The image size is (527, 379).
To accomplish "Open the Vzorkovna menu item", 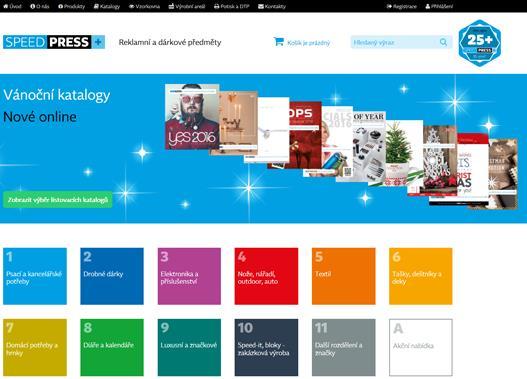I will click(x=145, y=6).
